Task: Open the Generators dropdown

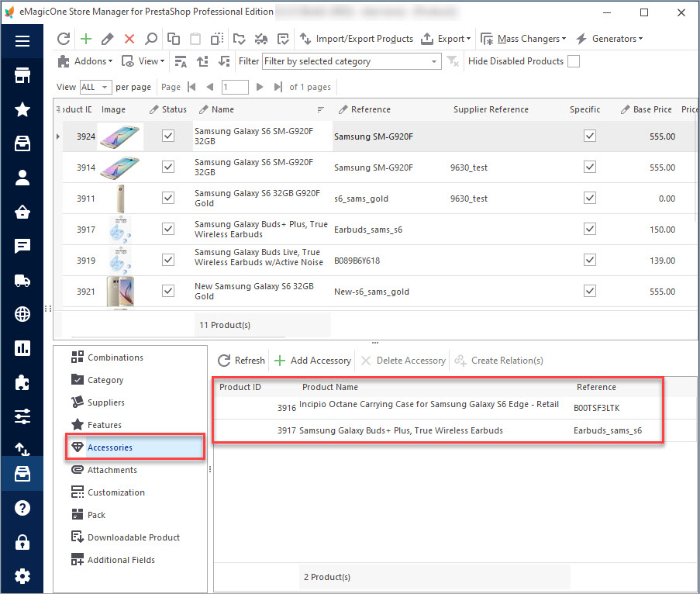Action: click(609, 39)
